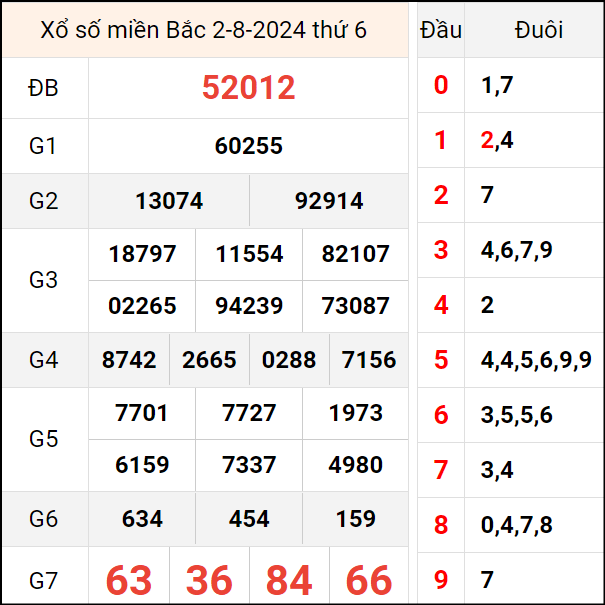This screenshot has width=605, height=605.
Task: Click the G3 row label
Action: pyautogui.click(x=43, y=280)
